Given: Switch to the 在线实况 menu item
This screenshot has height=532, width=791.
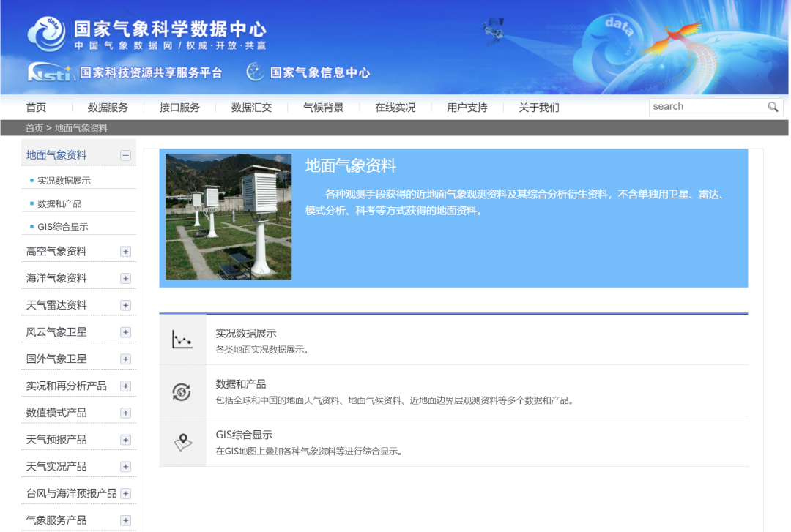Looking at the screenshot, I should [395, 107].
